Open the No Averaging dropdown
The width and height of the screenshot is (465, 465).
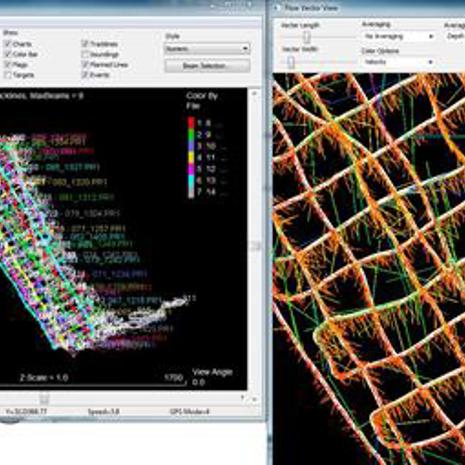tap(399, 36)
